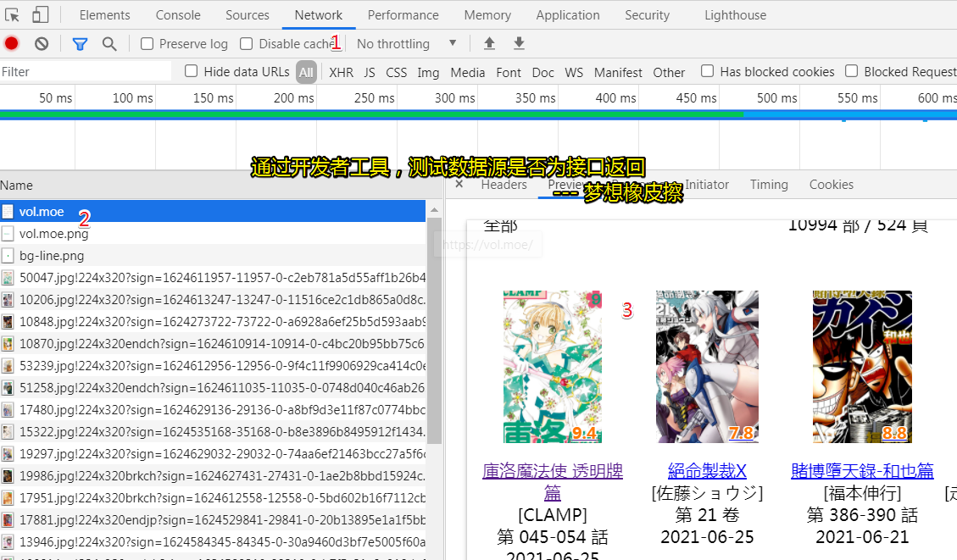The height and width of the screenshot is (560, 957).
Task: Click the thumbnail icon of 19986.jpg request
Action: tap(8, 475)
